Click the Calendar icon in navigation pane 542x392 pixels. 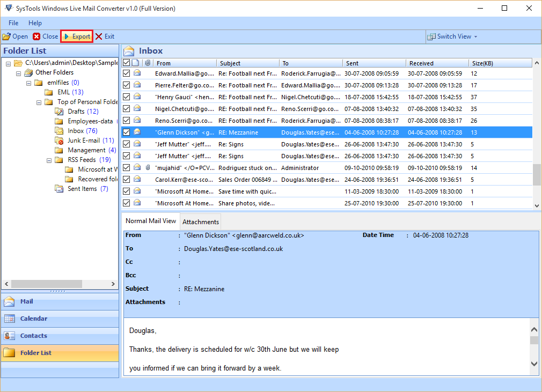(9, 319)
